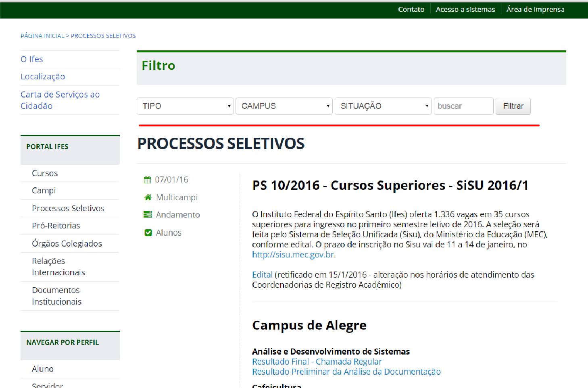
Task: Click the home icon next to Multicampi
Action: [148, 197]
